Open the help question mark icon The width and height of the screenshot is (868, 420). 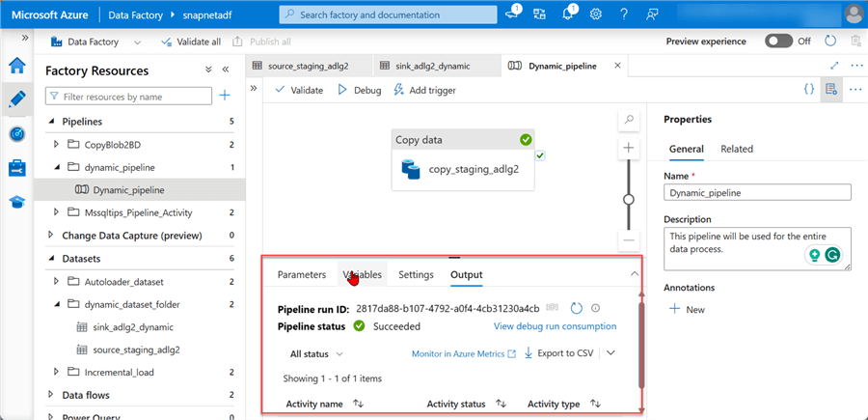point(624,14)
